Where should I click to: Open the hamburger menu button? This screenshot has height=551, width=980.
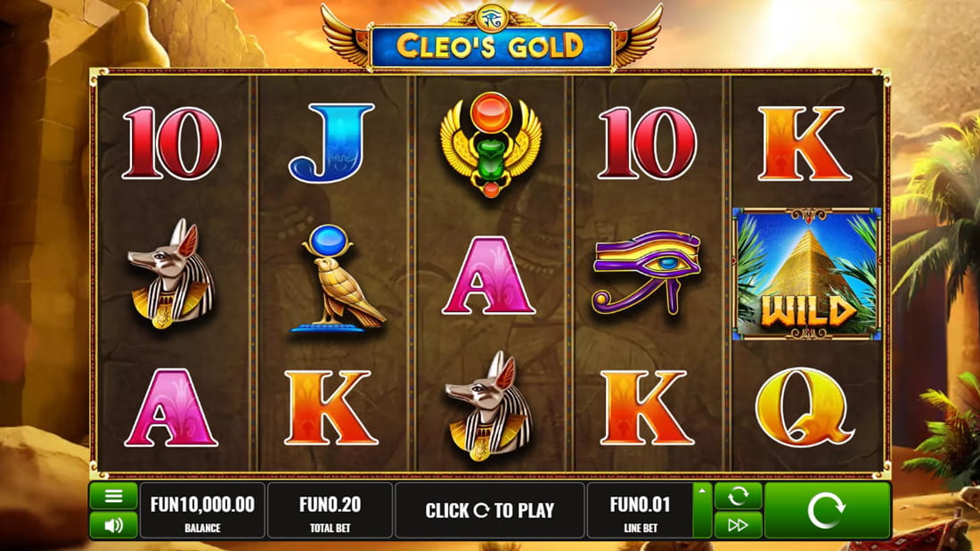pos(113,496)
